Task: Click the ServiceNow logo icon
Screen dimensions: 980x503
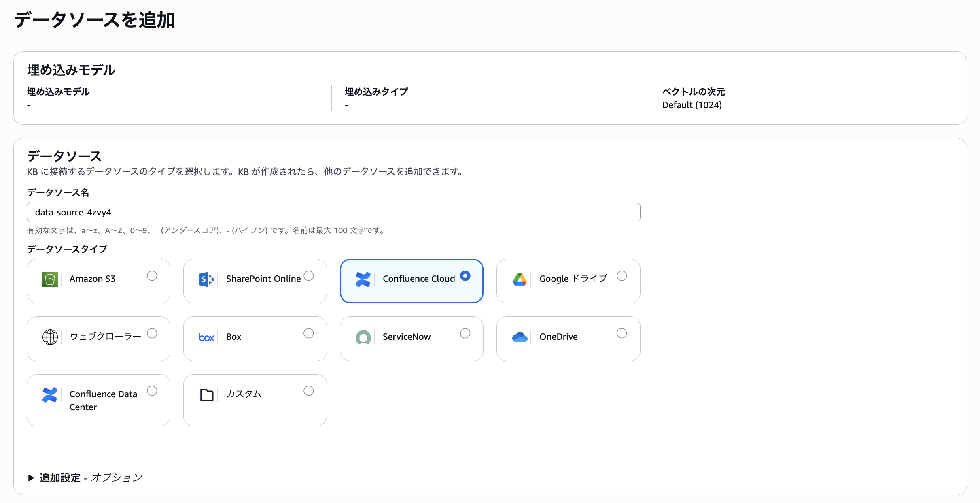Action: (x=363, y=337)
